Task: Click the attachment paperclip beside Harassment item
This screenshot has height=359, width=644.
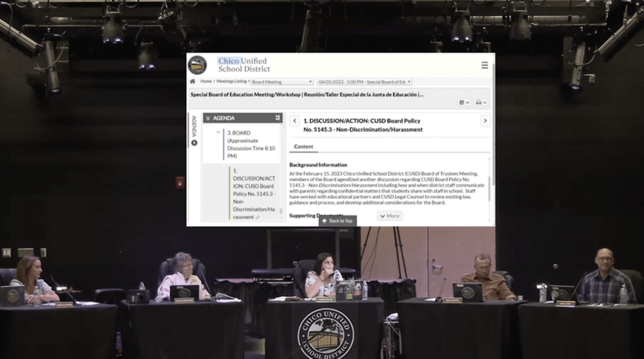Action: [x=258, y=218]
